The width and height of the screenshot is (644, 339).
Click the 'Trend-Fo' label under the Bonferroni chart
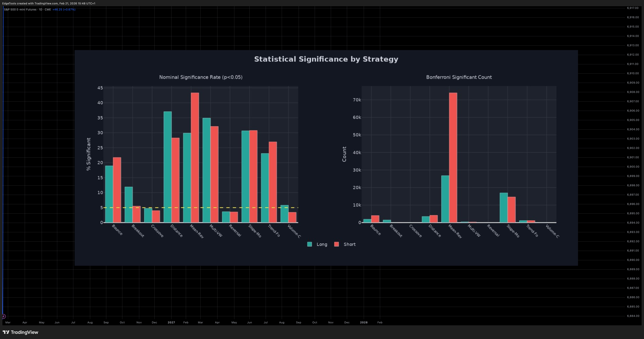532,231
